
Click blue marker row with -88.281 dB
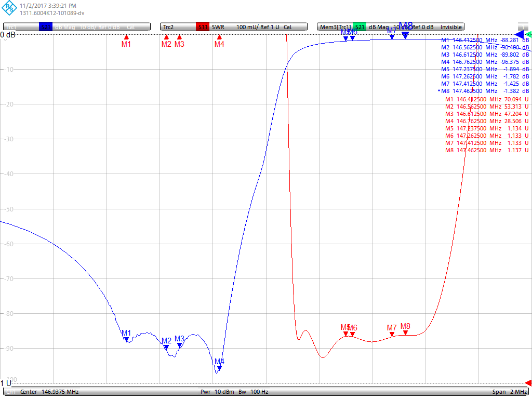pyautogui.click(x=485, y=40)
